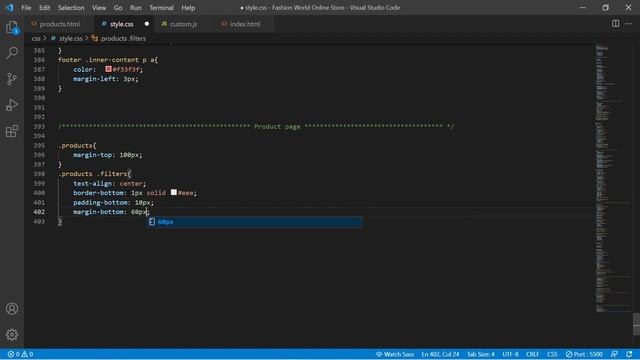Click Ln 402, Col 24 status item

440,354
